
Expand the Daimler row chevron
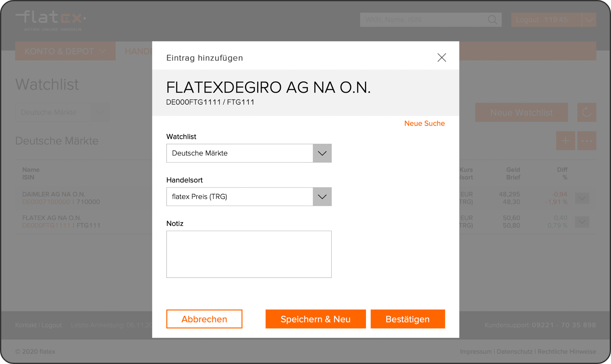[x=582, y=198]
